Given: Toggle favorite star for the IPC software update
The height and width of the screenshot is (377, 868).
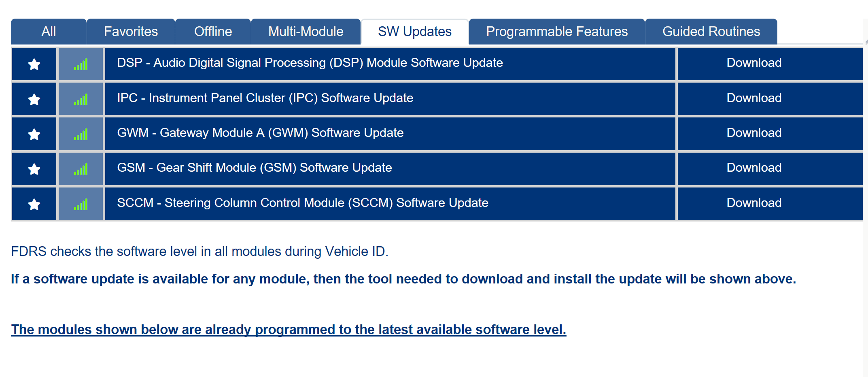Looking at the screenshot, I should click(x=34, y=99).
